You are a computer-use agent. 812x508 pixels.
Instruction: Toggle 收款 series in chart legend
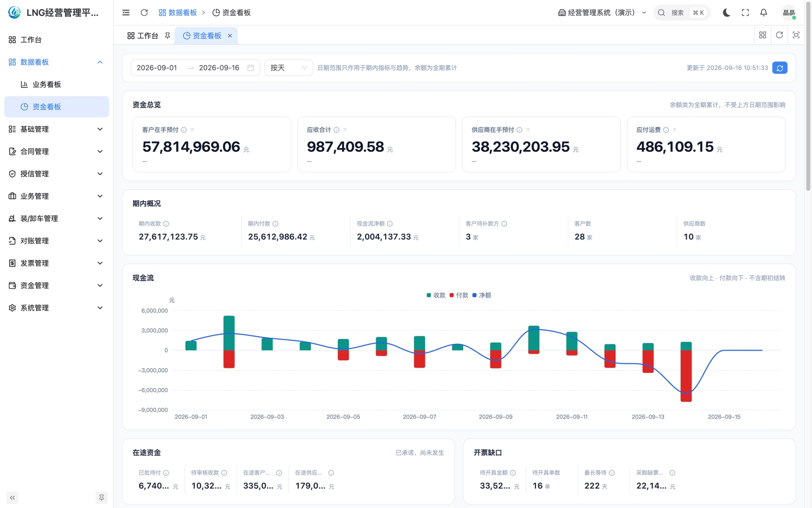436,295
